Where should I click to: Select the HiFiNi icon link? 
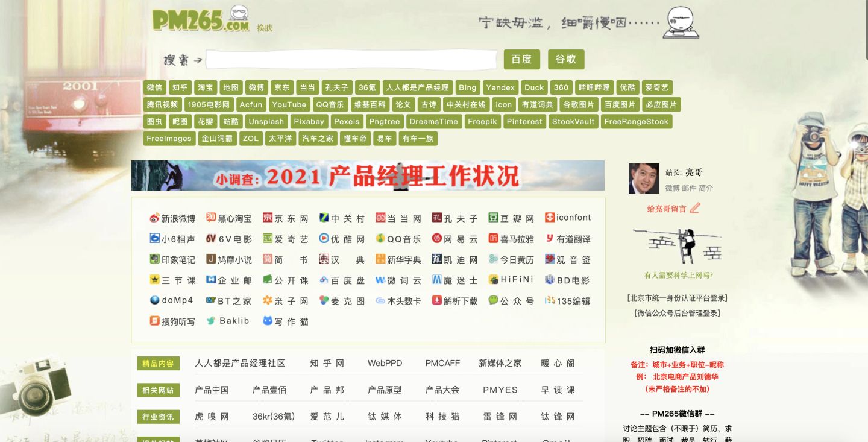tap(511, 280)
